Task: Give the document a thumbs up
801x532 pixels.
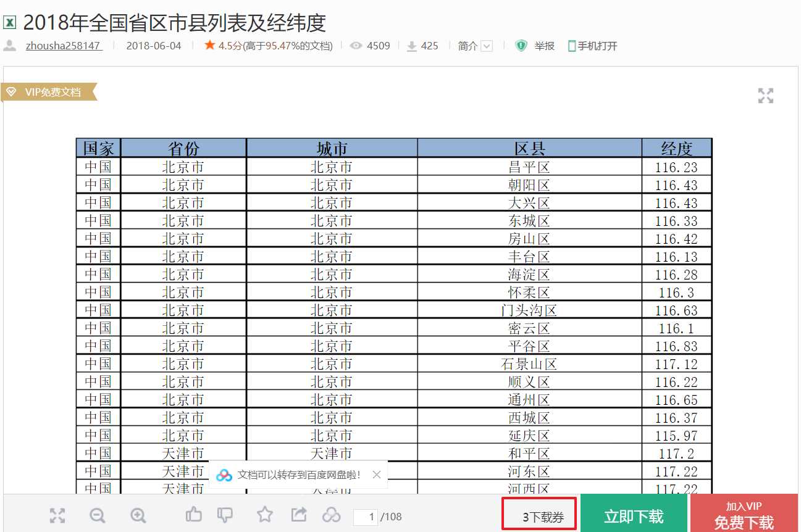Action: pyautogui.click(x=194, y=514)
